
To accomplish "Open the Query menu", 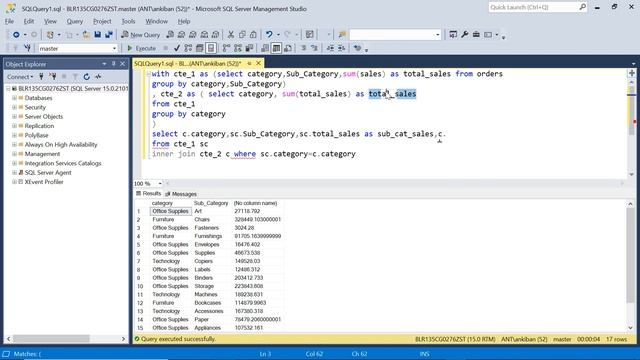I will click(x=74, y=21).
